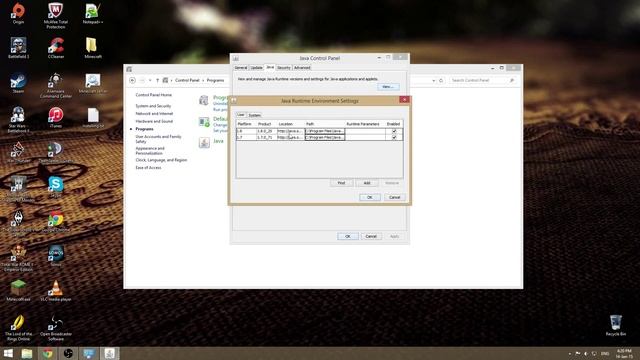Open the Google Chrome desktop shortcut

coord(56,222)
